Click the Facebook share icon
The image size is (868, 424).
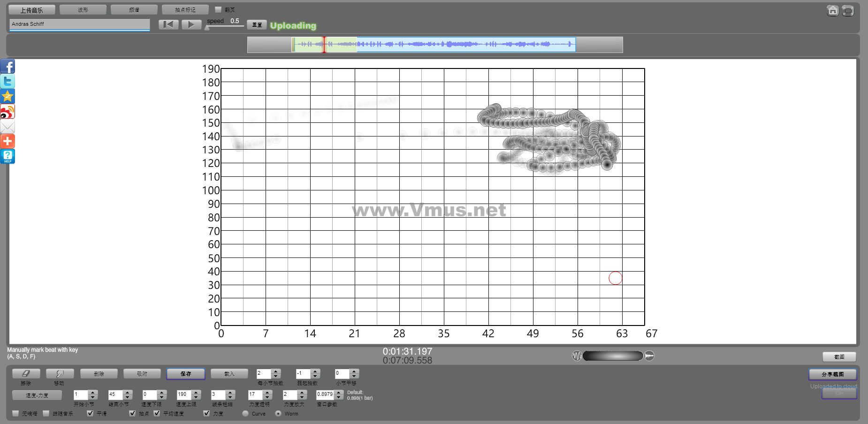point(8,67)
